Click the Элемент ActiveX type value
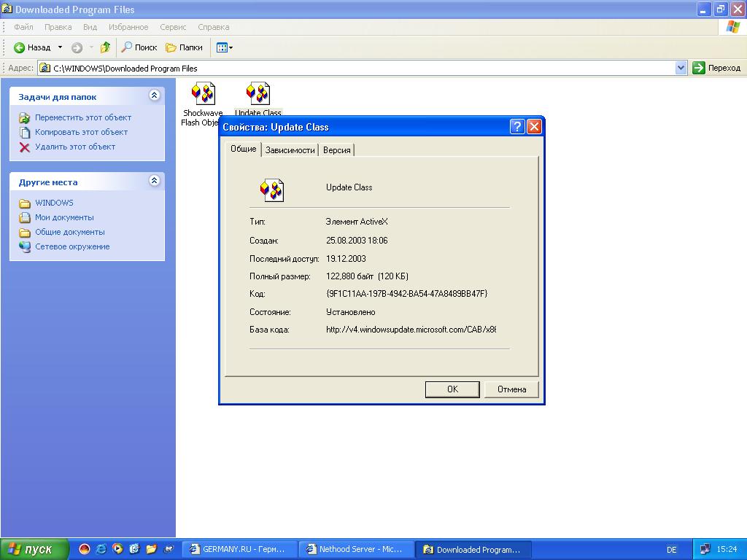The height and width of the screenshot is (560, 747). point(356,222)
